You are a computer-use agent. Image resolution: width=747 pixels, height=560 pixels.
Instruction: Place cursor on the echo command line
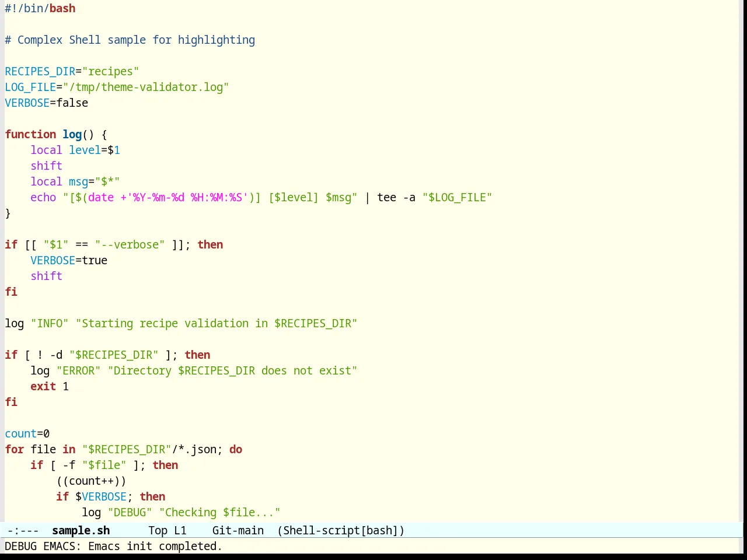[261, 197]
